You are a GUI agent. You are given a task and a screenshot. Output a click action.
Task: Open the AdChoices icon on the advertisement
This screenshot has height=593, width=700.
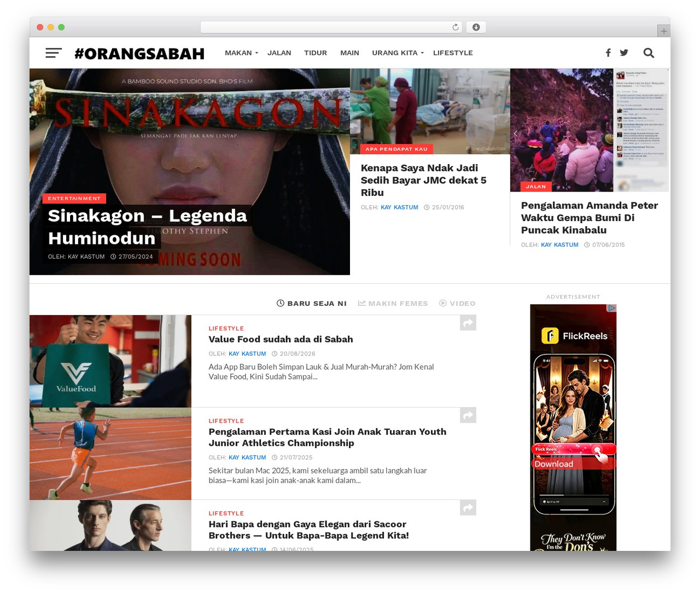[x=612, y=308]
